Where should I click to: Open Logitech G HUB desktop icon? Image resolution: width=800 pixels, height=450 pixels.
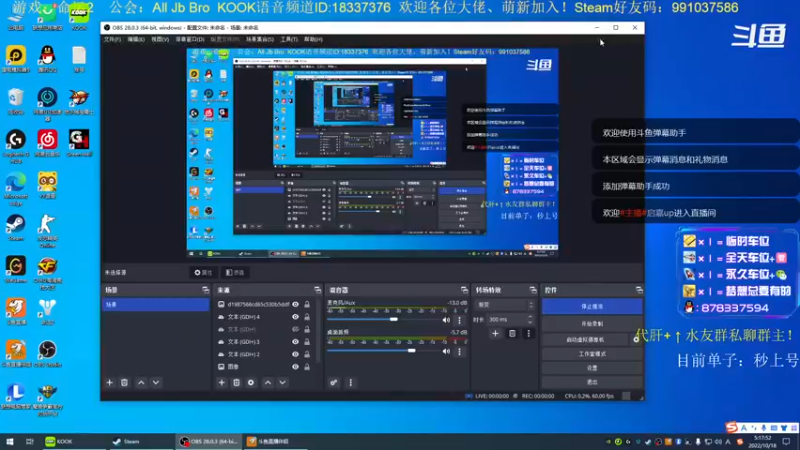15,146
